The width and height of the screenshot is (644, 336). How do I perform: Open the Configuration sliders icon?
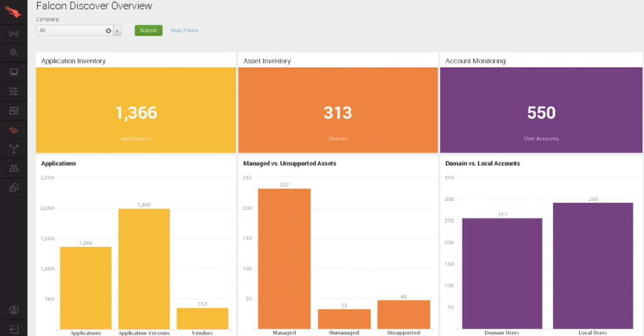(x=13, y=92)
